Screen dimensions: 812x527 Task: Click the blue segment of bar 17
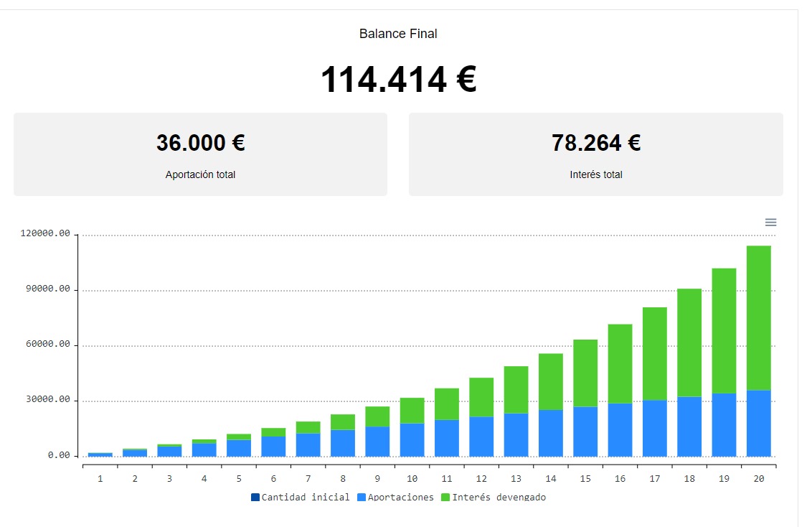654,428
